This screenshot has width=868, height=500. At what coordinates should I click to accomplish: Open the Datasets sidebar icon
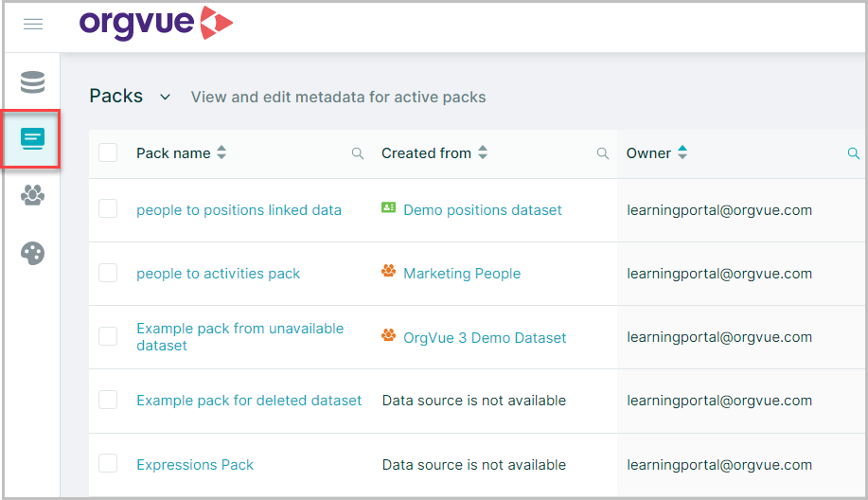pyautogui.click(x=33, y=82)
